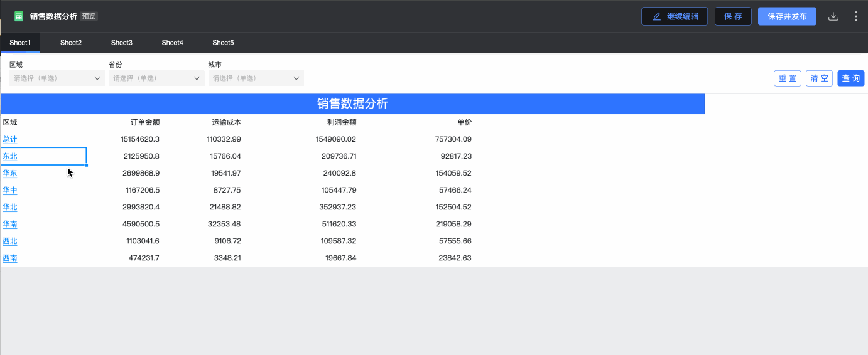Select the cell value 511620.33
This screenshot has height=355, width=868.
point(339,224)
